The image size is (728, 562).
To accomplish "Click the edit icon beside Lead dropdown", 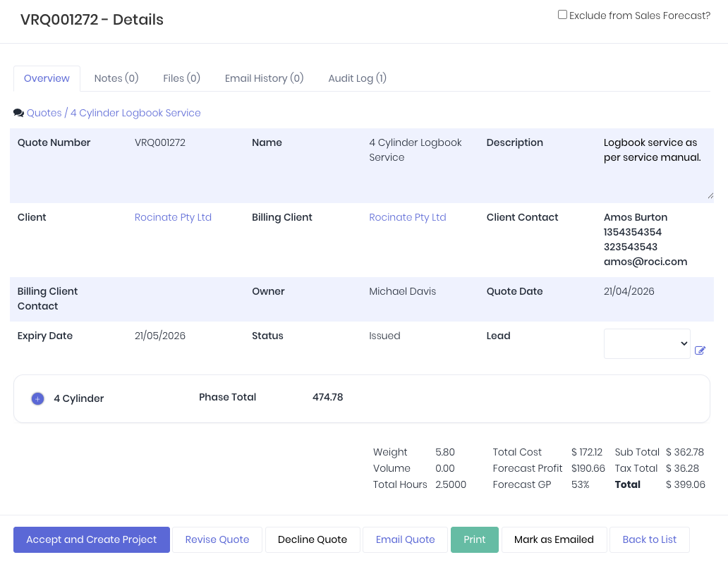I will (700, 350).
